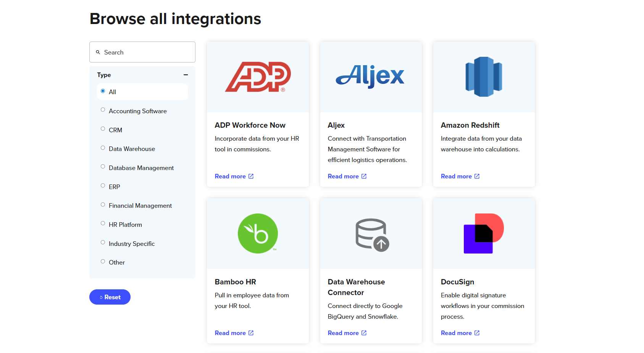
Task: Click the Data Warehouse Connector database icon
Action: [372, 235]
